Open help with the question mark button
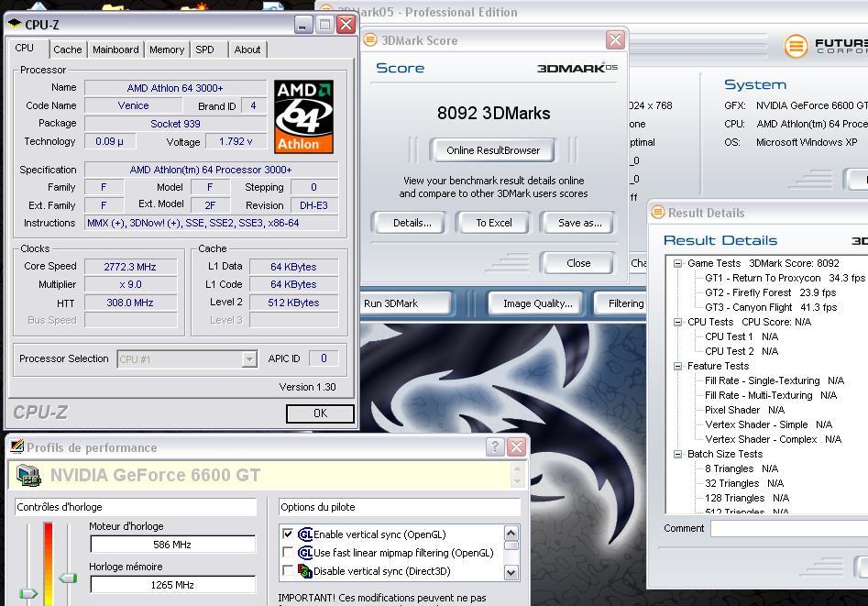This screenshot has width=868, height=606. point(494,446)
